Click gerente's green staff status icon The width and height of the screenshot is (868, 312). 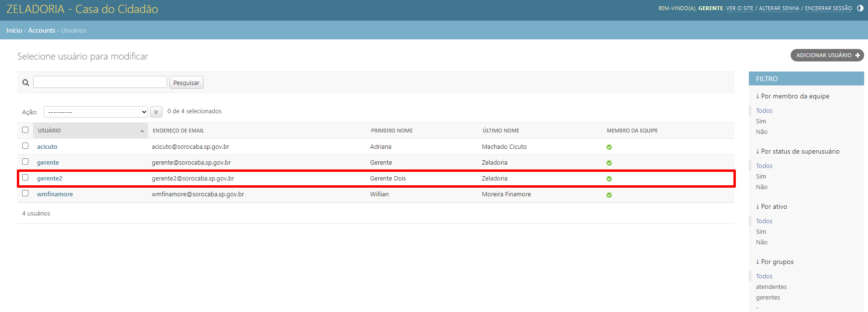[x=609, y=163]
